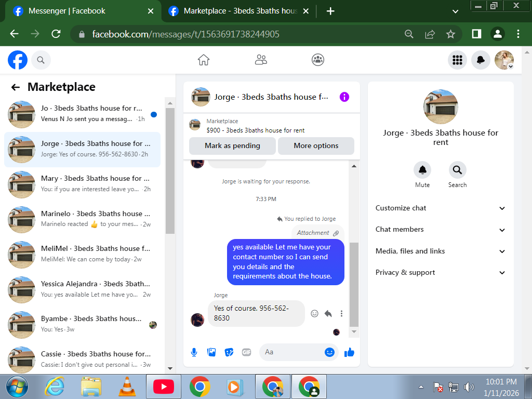Expand Media, files and links section
The width and height of the screenshot is (532, 399).
pos(441,251)
